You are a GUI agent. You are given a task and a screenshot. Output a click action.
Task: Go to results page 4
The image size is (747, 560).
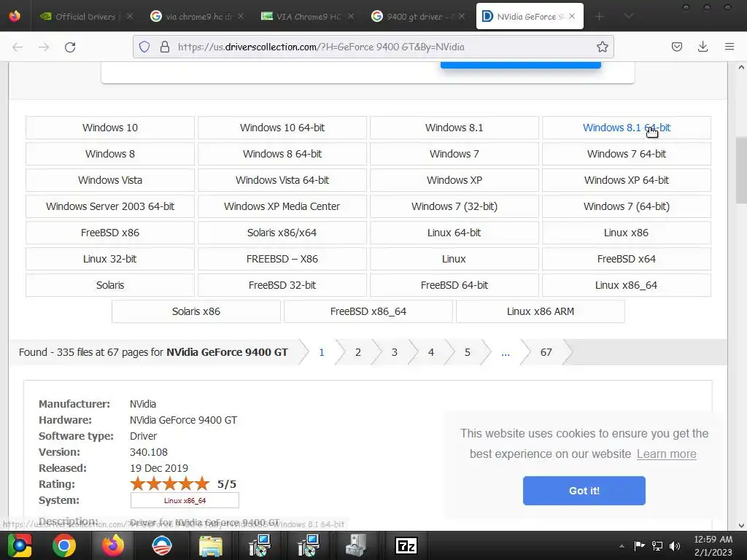coord(430,352)
